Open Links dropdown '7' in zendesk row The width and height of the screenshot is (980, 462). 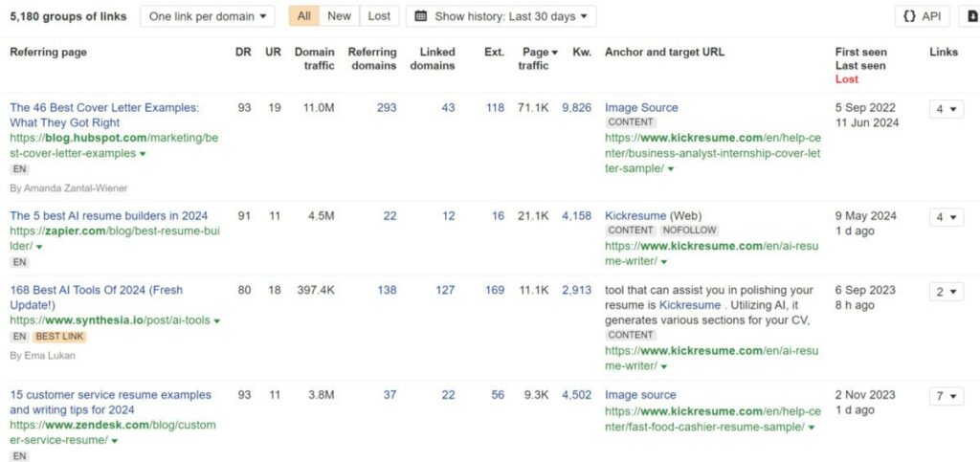947,396
